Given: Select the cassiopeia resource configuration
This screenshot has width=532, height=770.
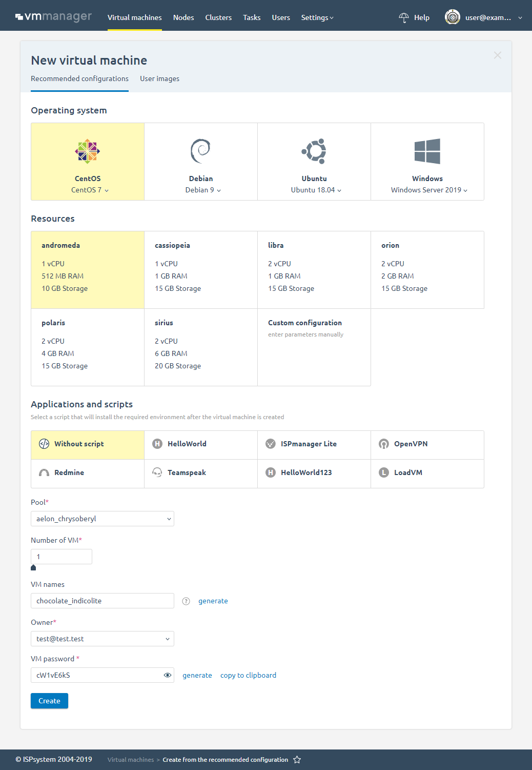Looking at the screenshot, I should click(201, 270).
